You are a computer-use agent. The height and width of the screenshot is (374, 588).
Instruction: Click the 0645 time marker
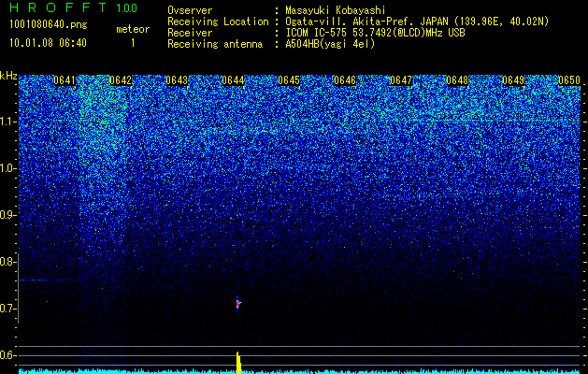click(289, 80)
